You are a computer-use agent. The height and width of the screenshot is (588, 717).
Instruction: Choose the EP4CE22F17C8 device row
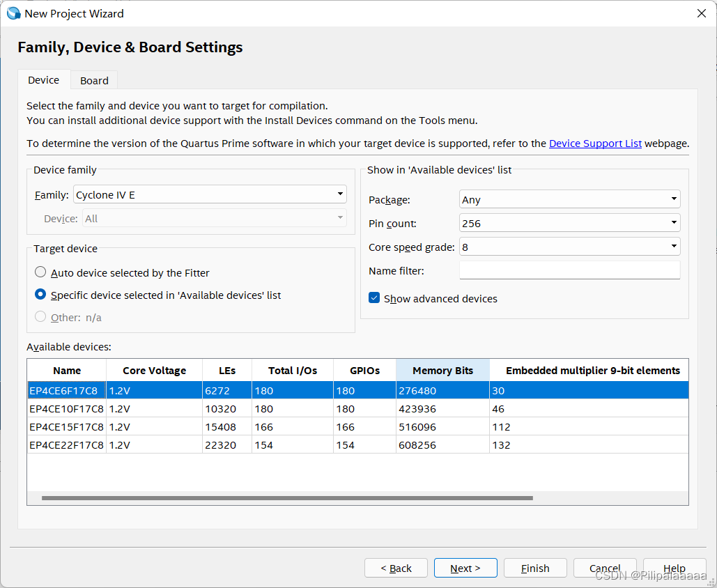pos(66,444)
